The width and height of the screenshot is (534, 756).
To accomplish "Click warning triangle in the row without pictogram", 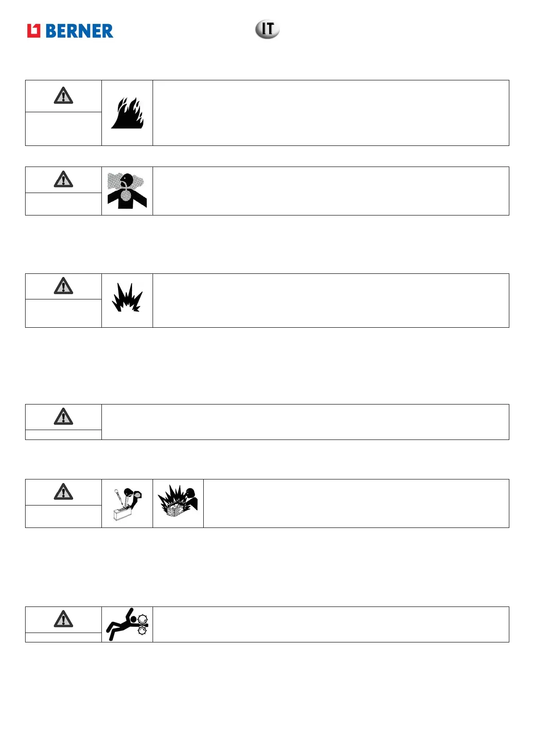I will 63,417.
